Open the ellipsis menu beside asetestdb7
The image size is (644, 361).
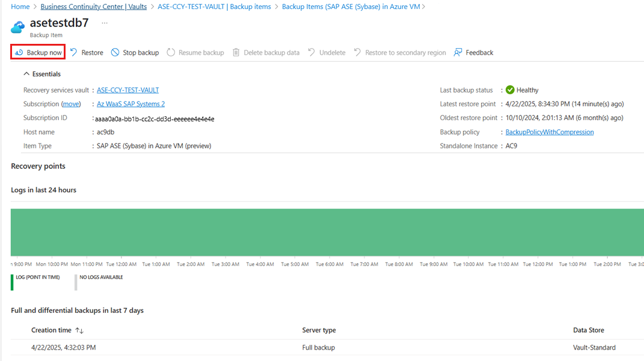pos(105,23)
